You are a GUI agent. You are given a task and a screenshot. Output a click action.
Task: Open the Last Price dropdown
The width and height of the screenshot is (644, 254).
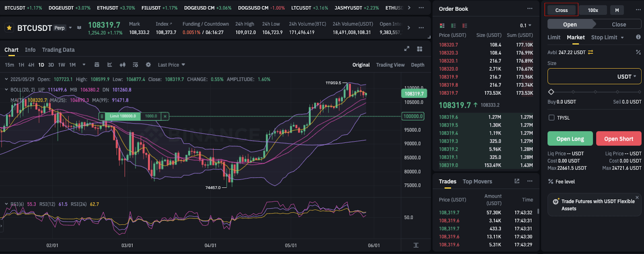(171, 65)
